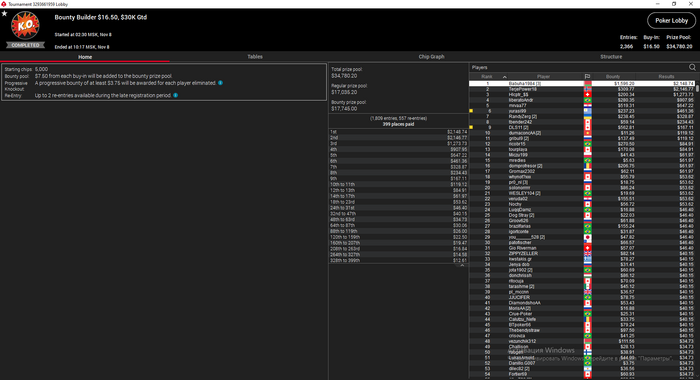
Task: Switch to the Structure tab
Action: 611,57
